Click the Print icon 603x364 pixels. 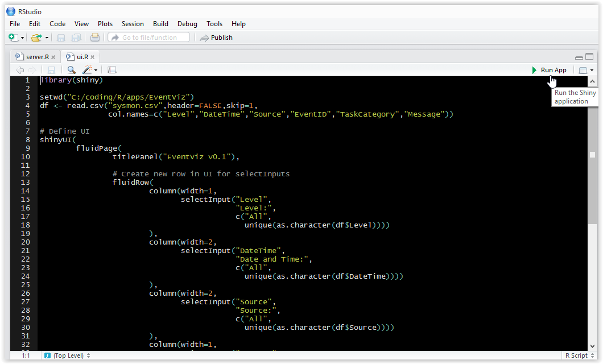tap(94, 38)
